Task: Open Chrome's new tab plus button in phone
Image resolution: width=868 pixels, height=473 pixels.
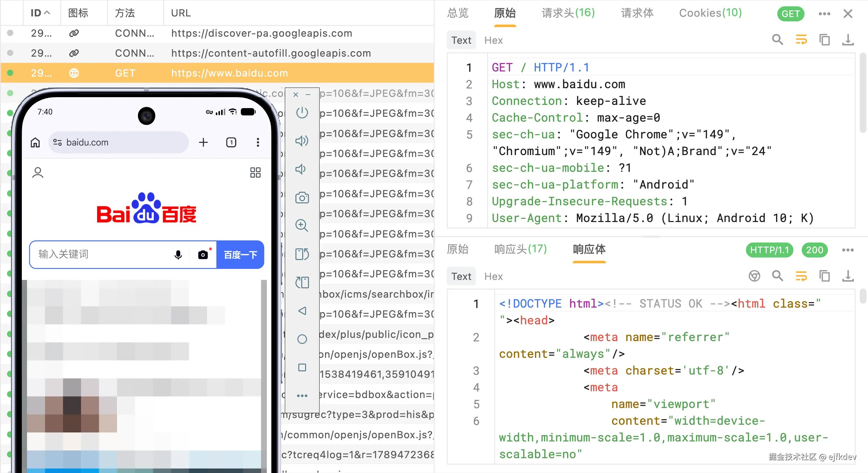Action: (x=203, y=142)
